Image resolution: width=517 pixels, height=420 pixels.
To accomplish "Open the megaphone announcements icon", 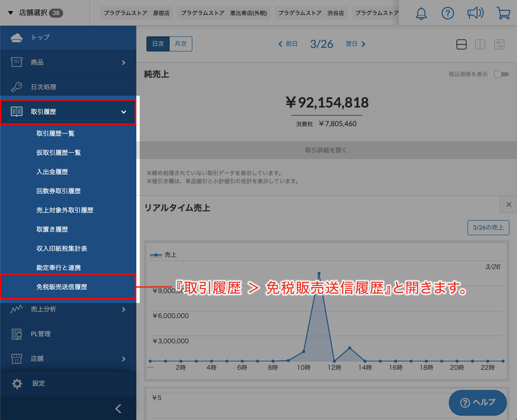I will (475, 13).
